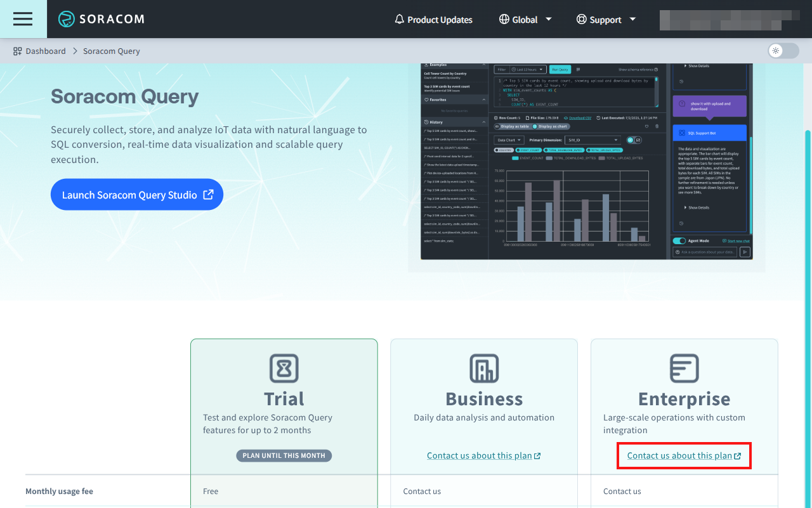Expand the Global region dropdown
This screenshot has width=812, height=508.
547,20
